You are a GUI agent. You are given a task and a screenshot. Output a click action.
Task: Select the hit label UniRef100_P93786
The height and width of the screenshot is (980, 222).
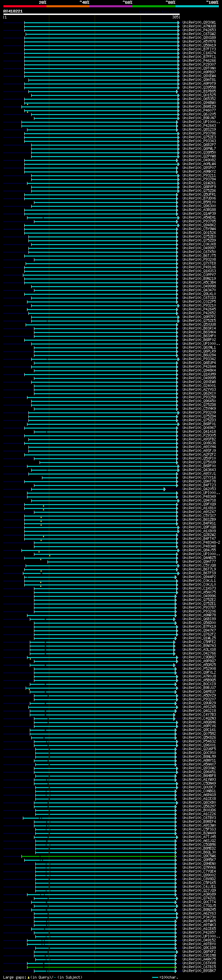(x=199, y=133)
